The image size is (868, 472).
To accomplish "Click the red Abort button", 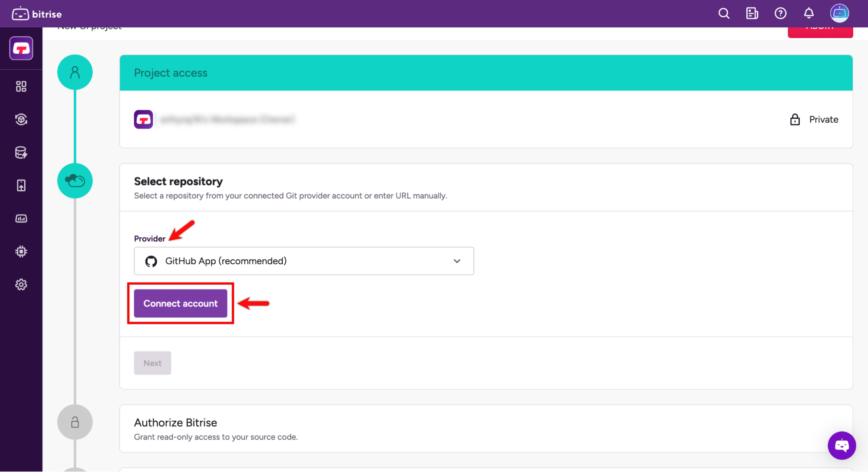I will coord(820,32).
